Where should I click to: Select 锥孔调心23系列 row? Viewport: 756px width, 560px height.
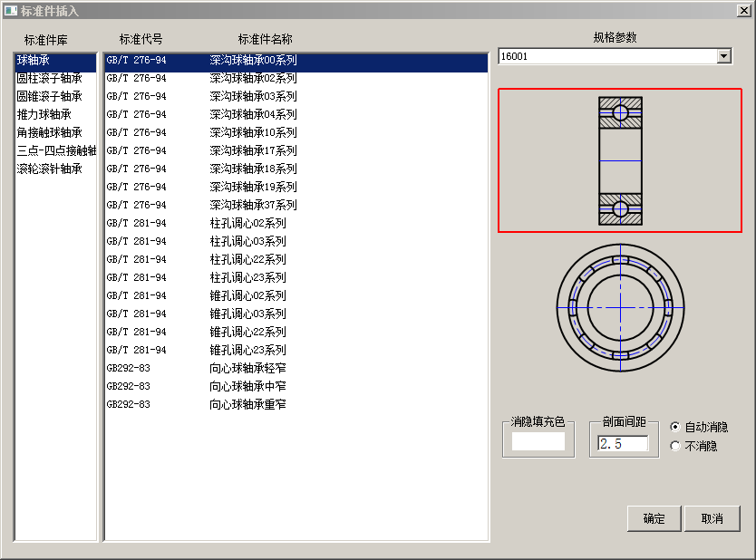pyautogui.click(x=296, y=351)
